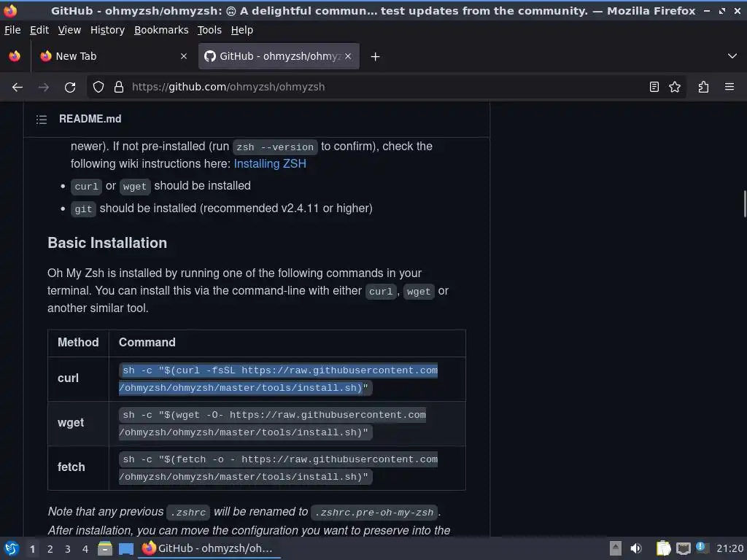Switch to workspace 3 in taskbar
Viewport: 747px width, 560px height.
pyautogui.click(x=68, y=549)
